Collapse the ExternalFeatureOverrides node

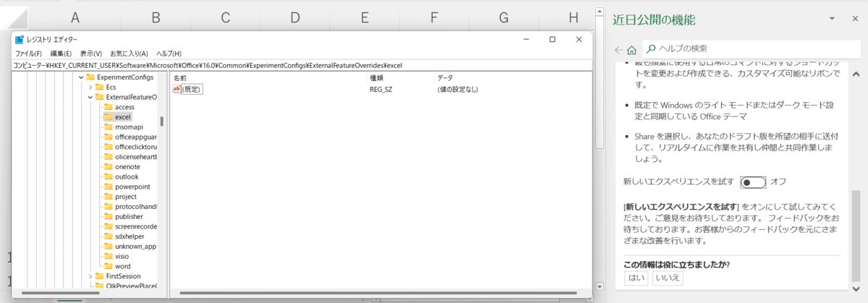click(x=90, y=97)
